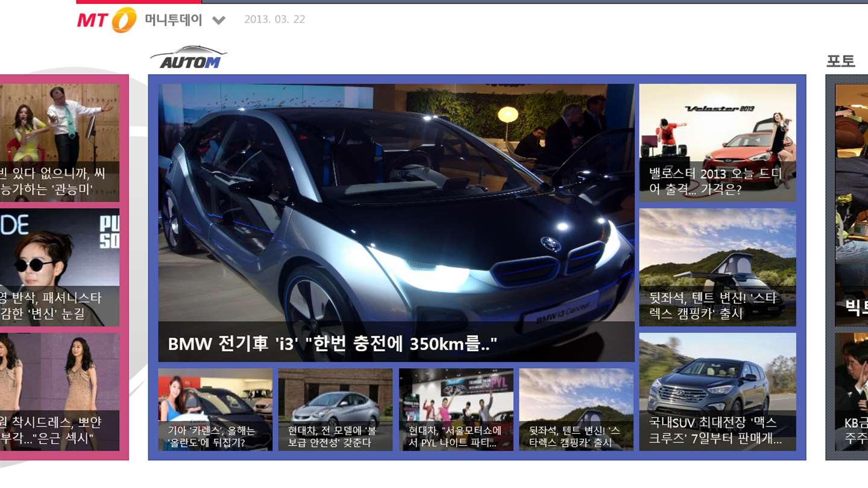Open the AUTOM section logo
The image size is (868, 488).
tap(189, 57)
